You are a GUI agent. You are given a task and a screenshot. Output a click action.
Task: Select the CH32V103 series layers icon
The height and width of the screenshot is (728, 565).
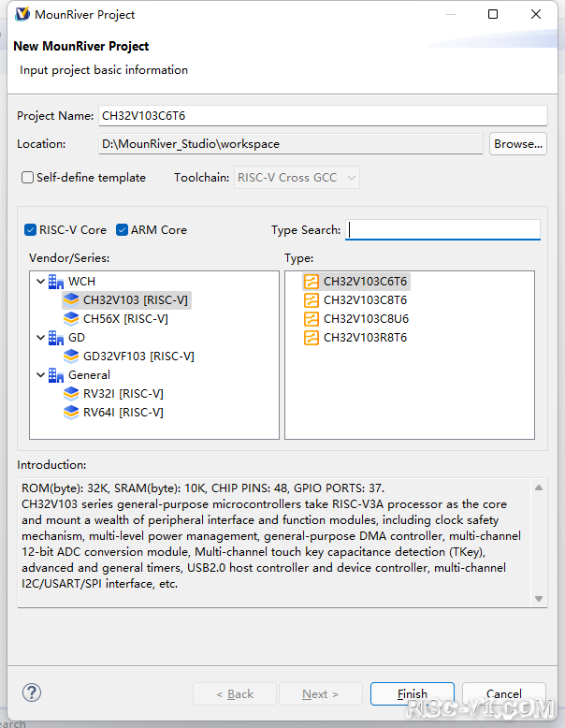[70, 300]
